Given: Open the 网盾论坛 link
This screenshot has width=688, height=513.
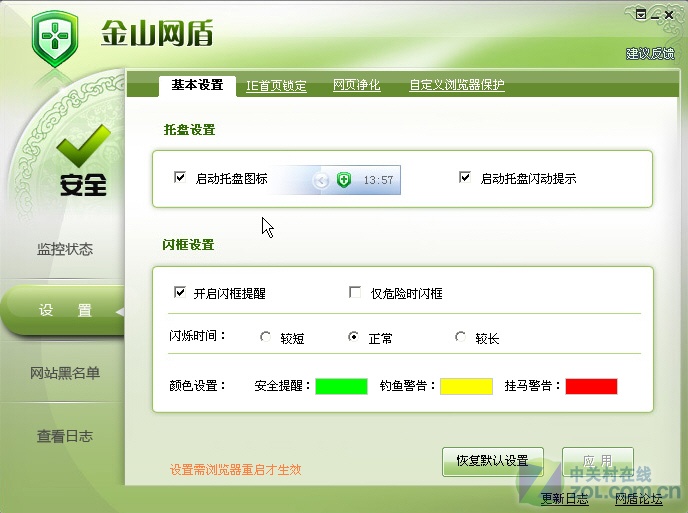Looking at the screenshot, I should [638, 499].
